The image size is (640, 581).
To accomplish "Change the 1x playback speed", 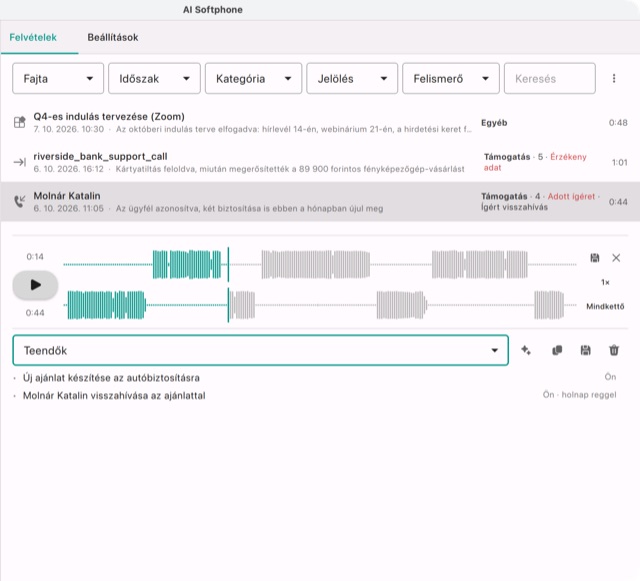I will [x=605, y=282].
